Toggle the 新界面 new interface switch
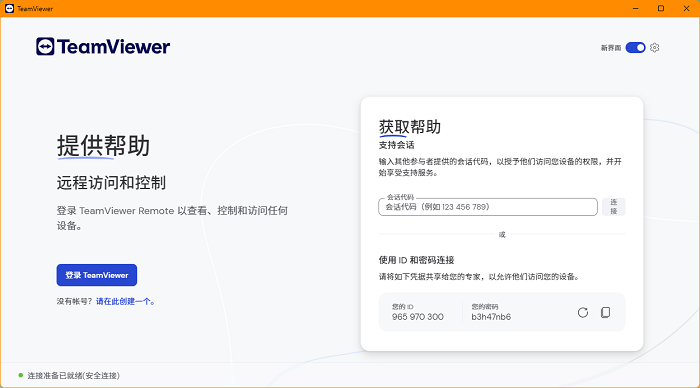This screenshot has height=388, width=700. click(x=635, y=47)
